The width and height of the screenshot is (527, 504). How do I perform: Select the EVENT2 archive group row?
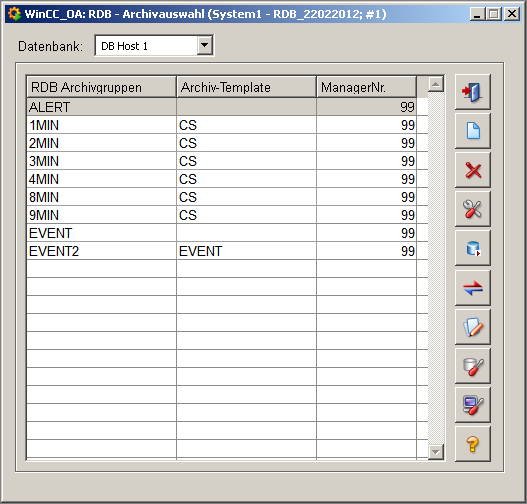221,251
